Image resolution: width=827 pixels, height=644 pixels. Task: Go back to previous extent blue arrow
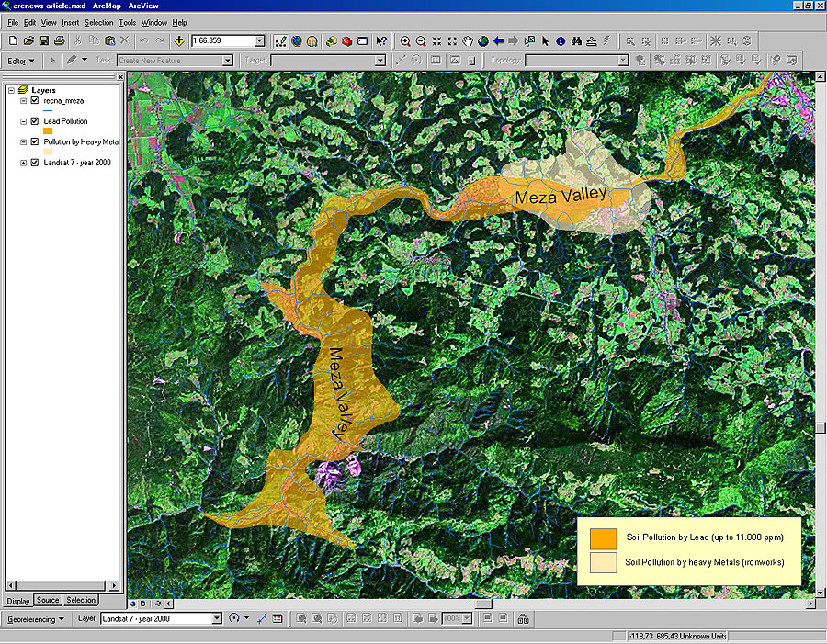498,40
